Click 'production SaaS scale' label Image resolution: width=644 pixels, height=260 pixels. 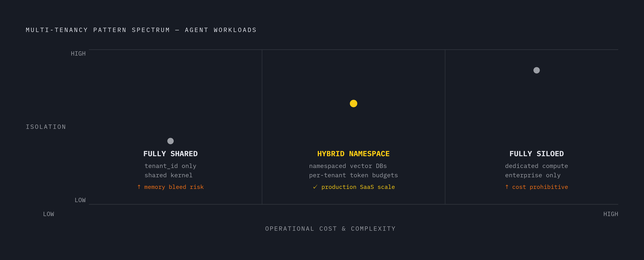pyautogui.click(x=358, y=187)
